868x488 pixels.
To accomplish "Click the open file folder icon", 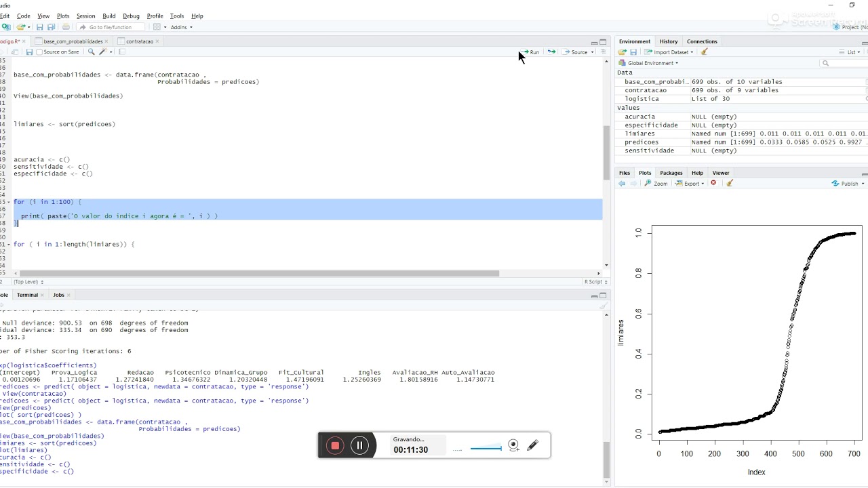I will click(20, 27).
